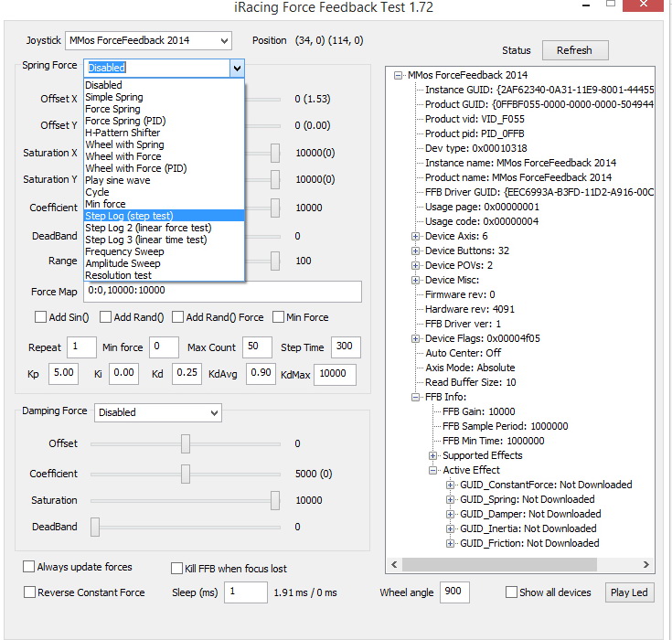
Task: Click the Step Time field
Action: [346, 347]
